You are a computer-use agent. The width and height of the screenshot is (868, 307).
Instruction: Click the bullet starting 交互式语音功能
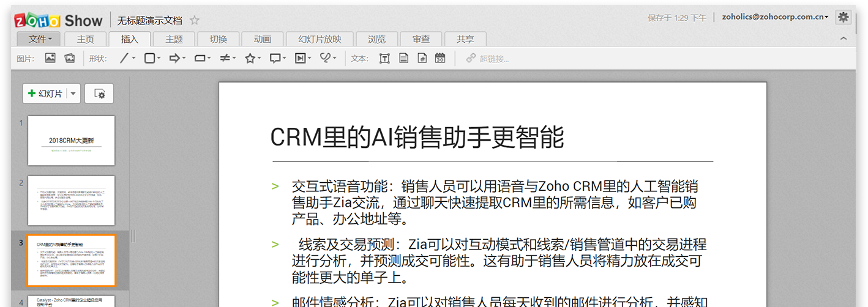[495, 202]
